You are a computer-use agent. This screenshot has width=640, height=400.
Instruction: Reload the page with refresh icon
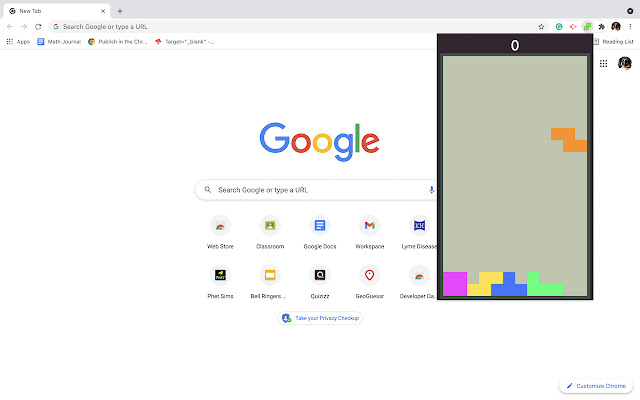point(38,27)
